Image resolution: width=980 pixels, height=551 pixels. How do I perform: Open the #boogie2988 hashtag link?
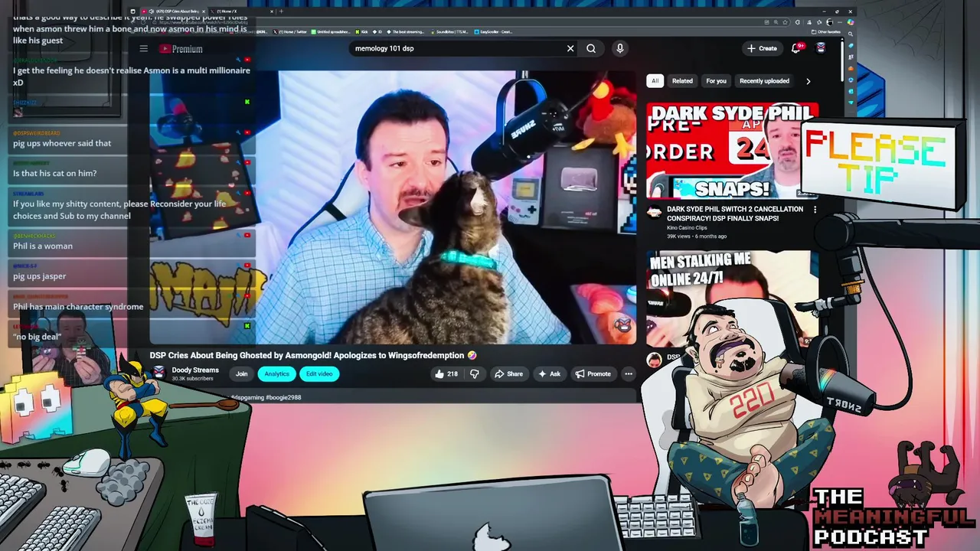[283, 398]
